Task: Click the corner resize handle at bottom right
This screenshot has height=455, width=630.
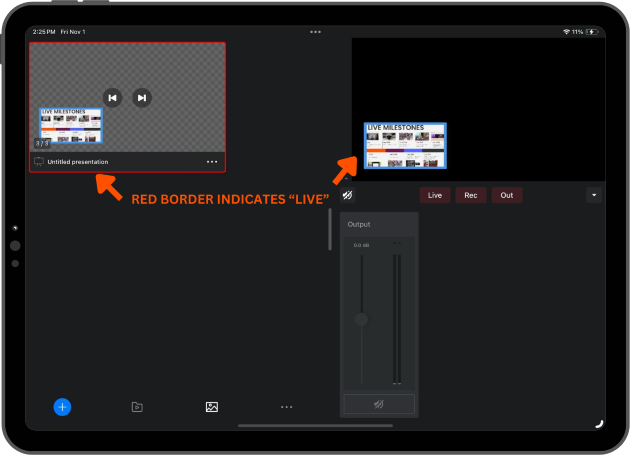Action: [x=599, y=424]
